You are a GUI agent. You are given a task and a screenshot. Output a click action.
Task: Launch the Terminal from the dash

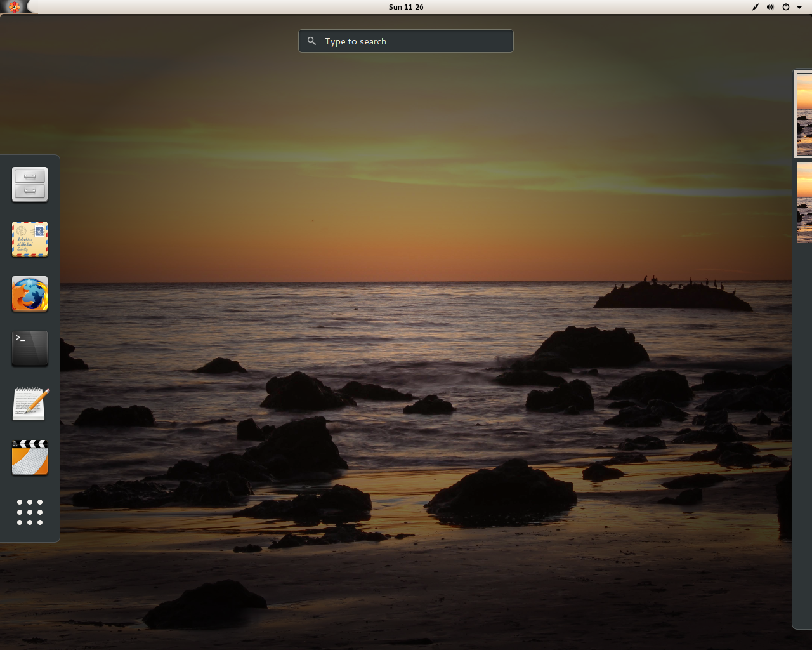[x=30, y=348]
